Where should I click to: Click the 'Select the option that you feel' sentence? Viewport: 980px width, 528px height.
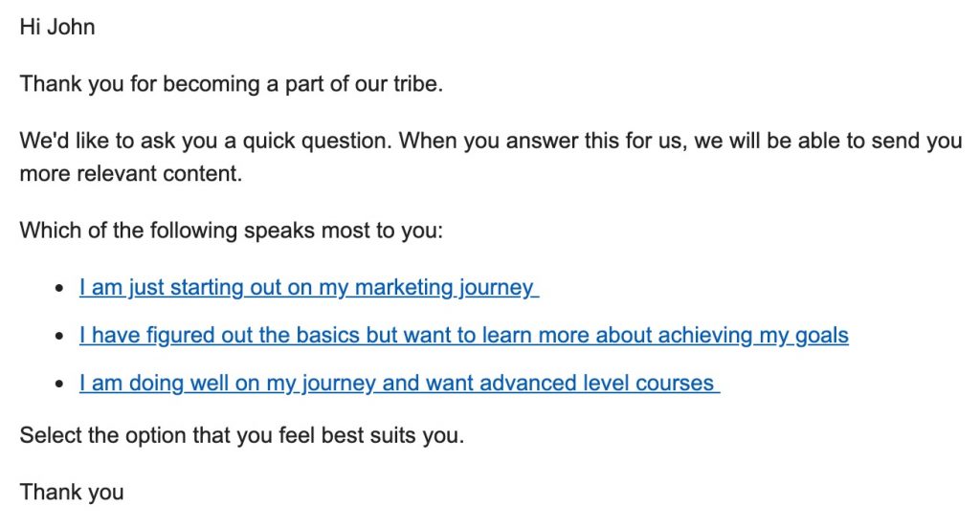point(242,435)
